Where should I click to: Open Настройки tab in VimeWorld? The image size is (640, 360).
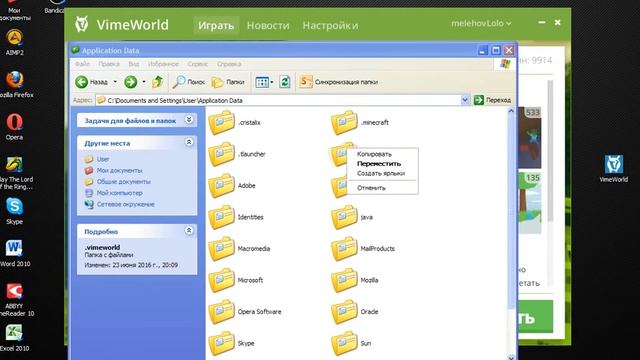coord(330,25)
